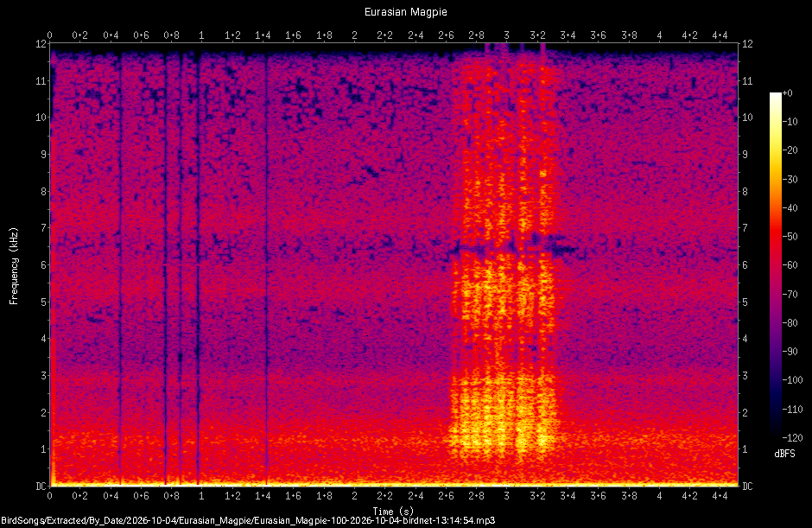Click the '-30' value on the color scale

[x=790, y=179]
